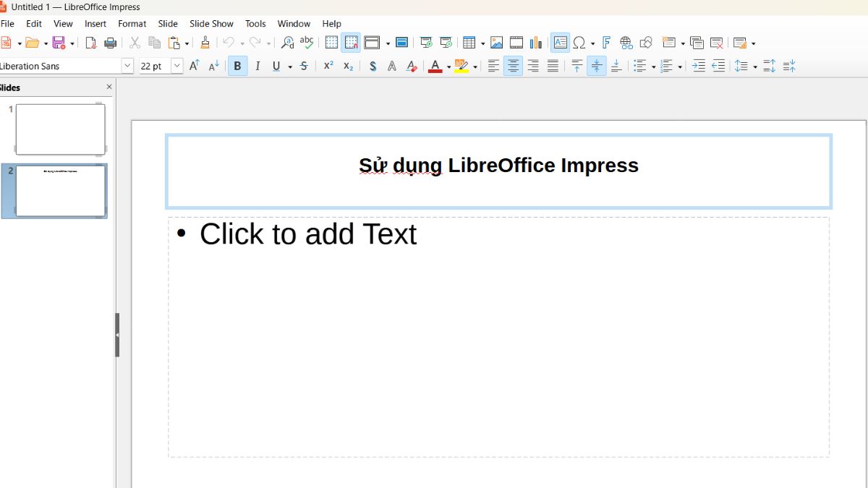Click the Clear Direct Formatting icon
Viewport: 868px width, 488px height.
[x=412, y=66]
